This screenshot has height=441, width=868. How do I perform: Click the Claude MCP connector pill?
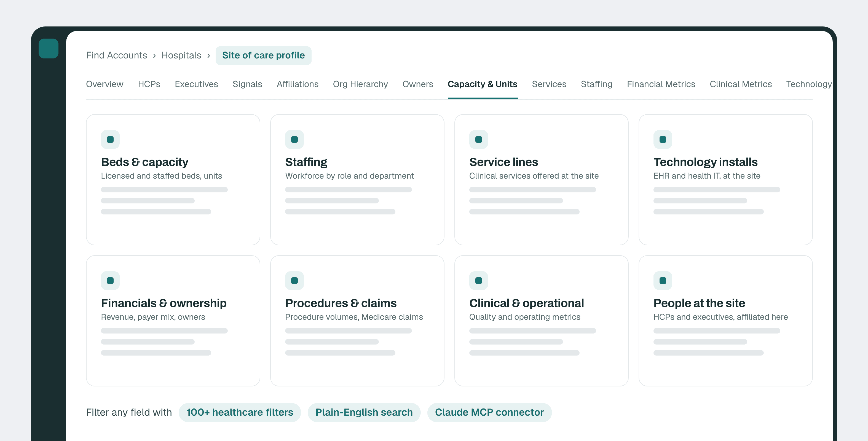click(x=490, y=412)
